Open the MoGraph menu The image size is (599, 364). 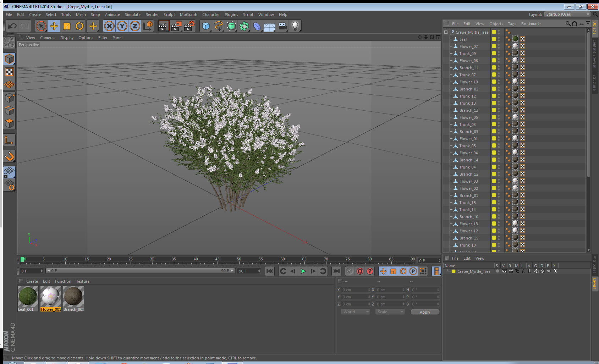point(188,15)
